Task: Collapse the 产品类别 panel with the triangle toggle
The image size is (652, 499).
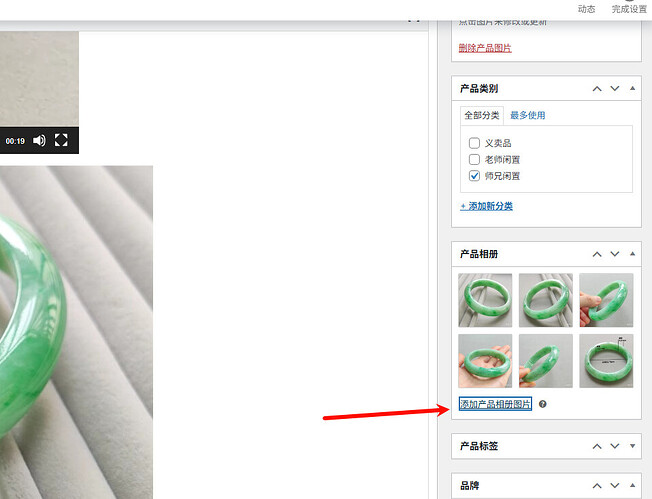Action: [632, 88]
